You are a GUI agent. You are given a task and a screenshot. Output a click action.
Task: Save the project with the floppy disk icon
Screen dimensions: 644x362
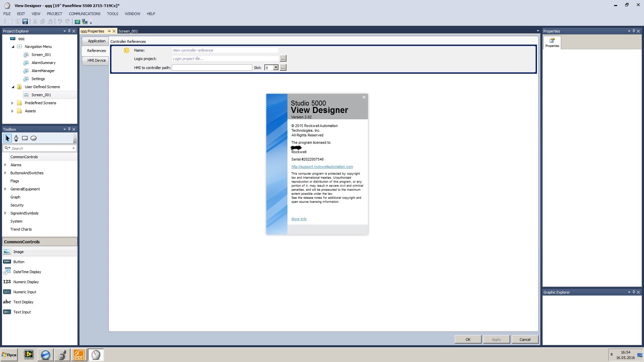25,22
